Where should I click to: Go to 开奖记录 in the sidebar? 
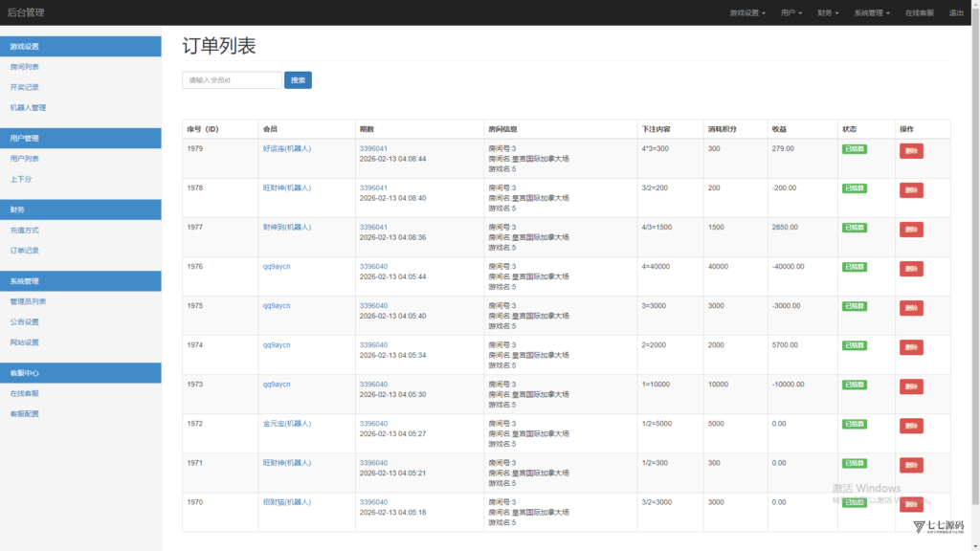click(25, 87)
